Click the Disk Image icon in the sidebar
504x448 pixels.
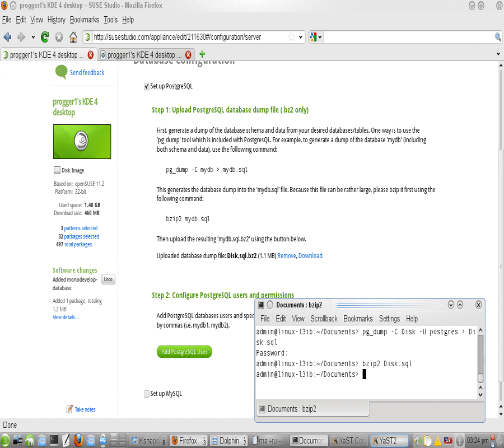(57, 170)
